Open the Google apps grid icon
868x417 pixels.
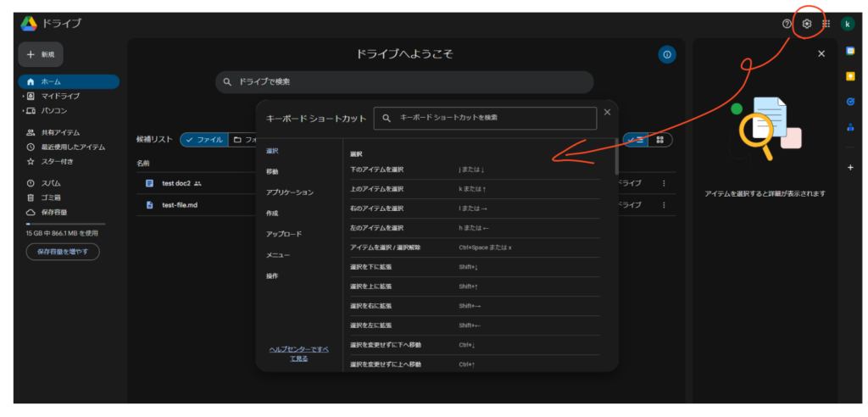point(826,24)
